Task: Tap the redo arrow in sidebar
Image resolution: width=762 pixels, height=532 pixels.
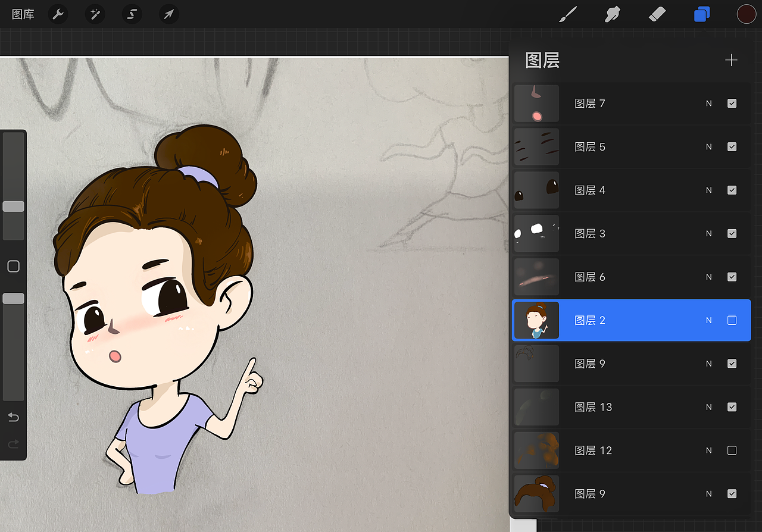Action: coord(13,444)
